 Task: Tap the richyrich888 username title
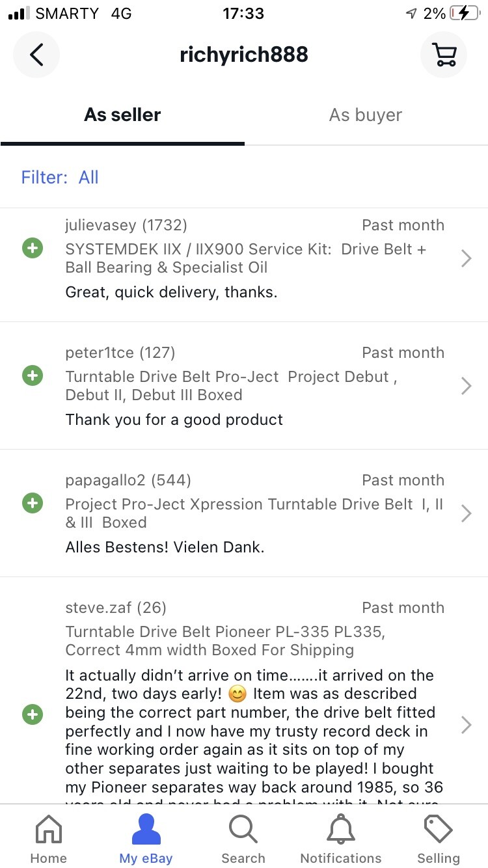tap(243, 55)
